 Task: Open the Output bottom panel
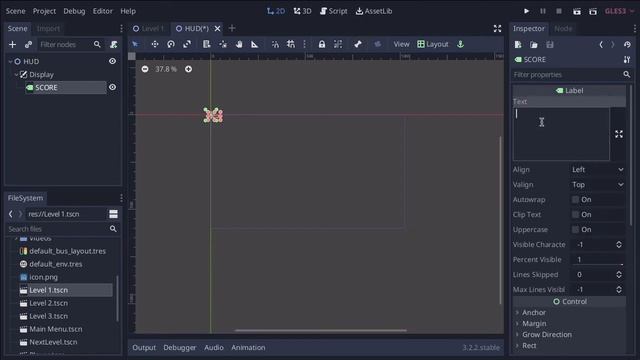click(x=144, y=348)
